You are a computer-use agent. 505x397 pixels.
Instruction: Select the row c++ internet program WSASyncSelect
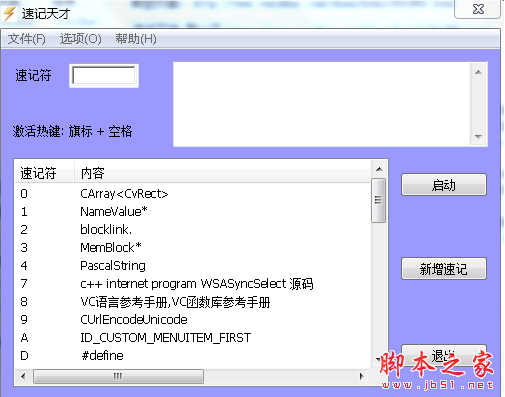pos(193,284)
